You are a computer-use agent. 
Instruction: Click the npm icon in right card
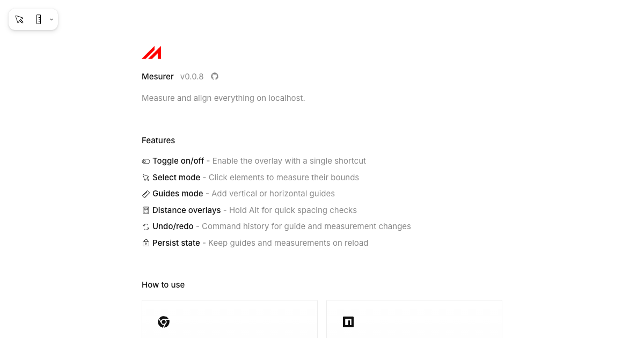(348, 322)
